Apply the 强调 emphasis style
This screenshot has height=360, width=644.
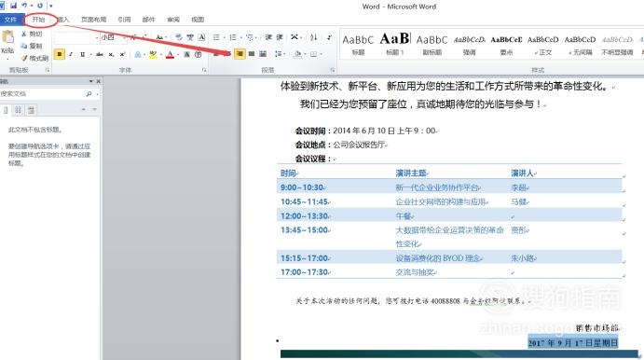click(x=469, y=45)
